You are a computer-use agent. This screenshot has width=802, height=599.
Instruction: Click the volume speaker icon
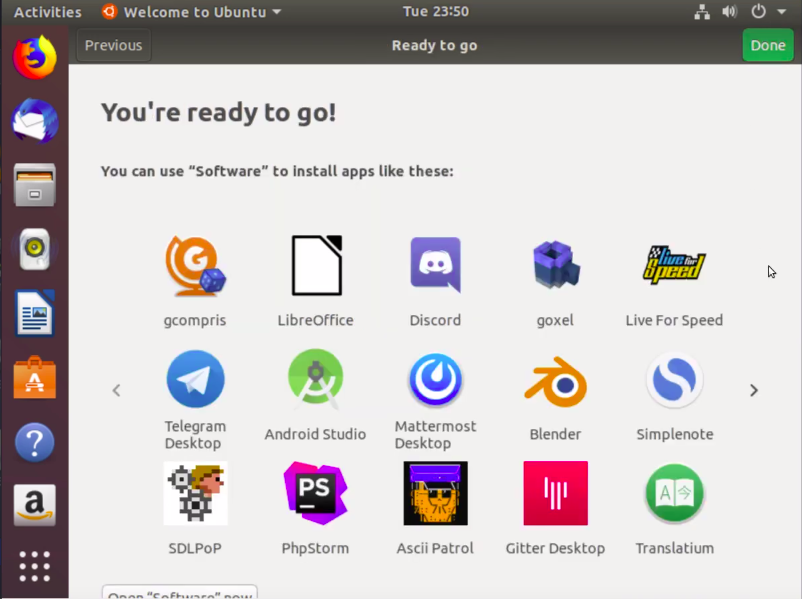coord(730,12)
